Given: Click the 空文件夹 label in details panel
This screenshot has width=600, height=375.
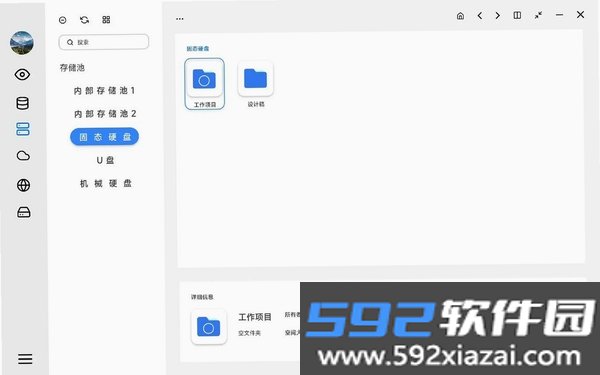Looking at the screenshot, I should pos(249,333).
